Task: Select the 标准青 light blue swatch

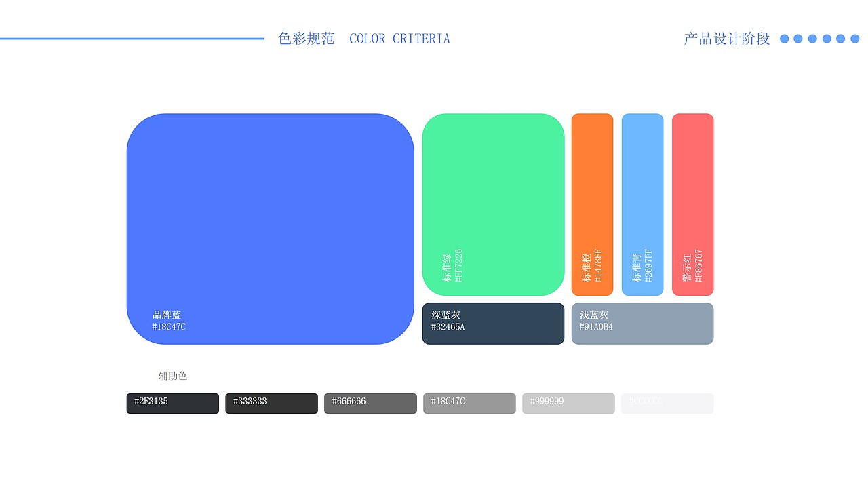Action: [642, 204]
